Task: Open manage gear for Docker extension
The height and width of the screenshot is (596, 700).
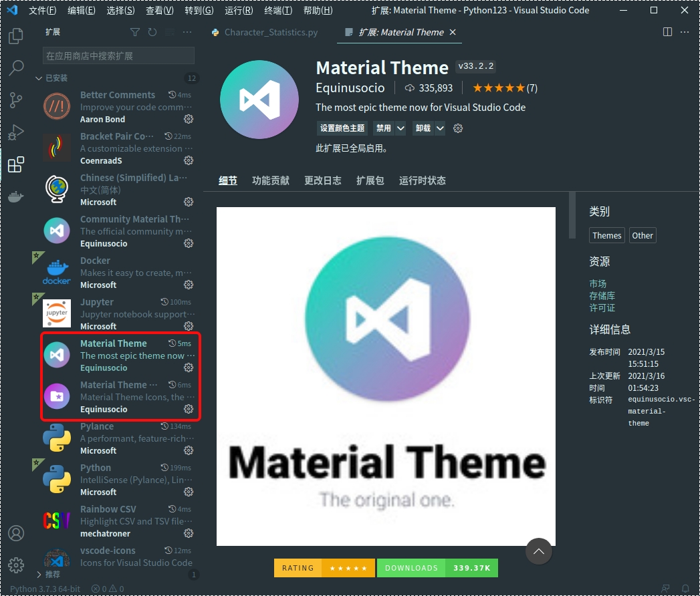Action: 189,285
